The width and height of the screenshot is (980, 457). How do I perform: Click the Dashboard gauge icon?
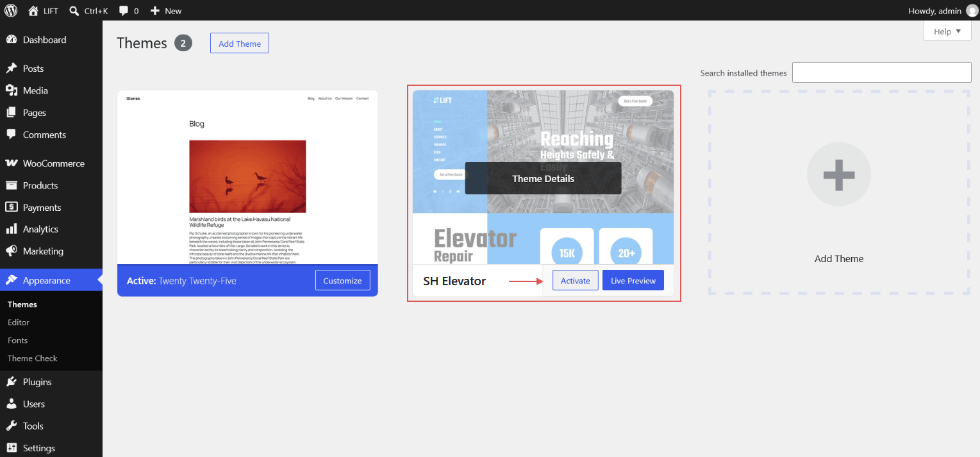coord(12,40)
